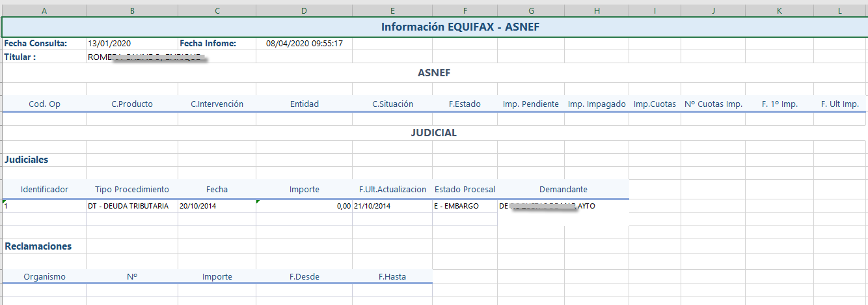
Task: Select the F.Hasta header cell
Action: 392,276
